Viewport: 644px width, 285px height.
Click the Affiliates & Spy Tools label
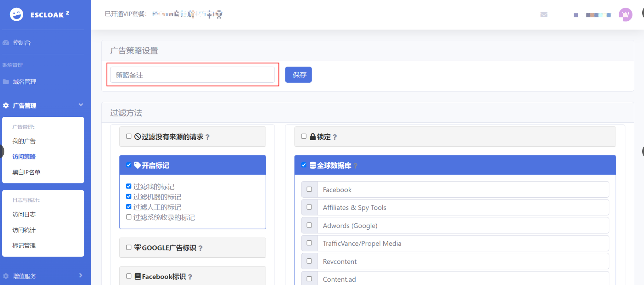click(355, 207)
